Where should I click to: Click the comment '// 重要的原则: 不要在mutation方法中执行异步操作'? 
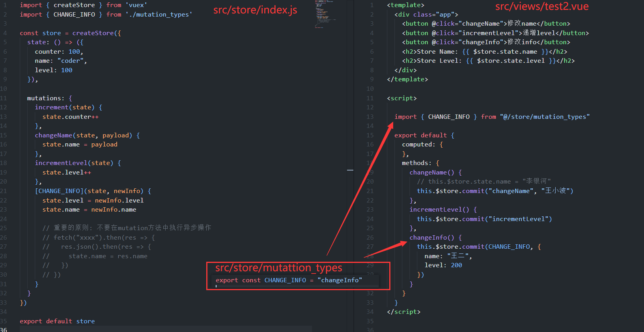click(127, 228)
